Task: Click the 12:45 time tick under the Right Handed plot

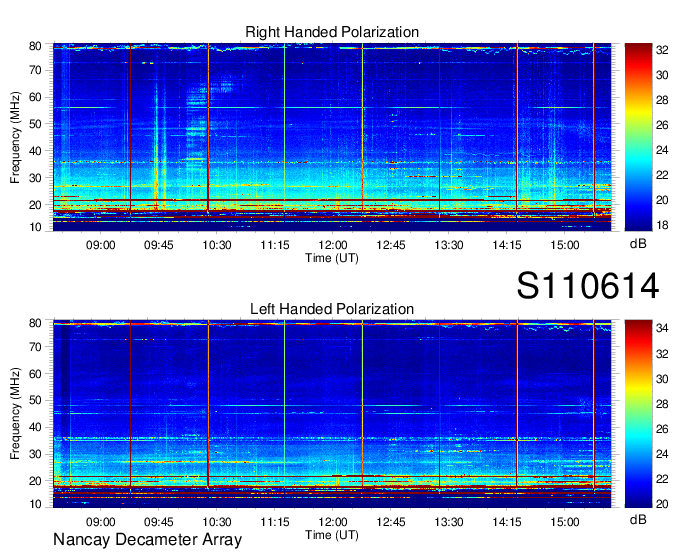Action: 391,245
